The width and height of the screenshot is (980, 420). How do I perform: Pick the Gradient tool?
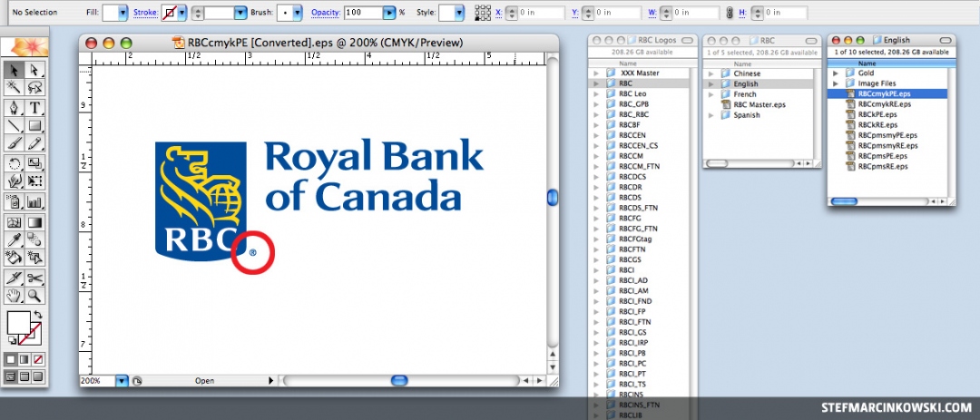point(35,222)
